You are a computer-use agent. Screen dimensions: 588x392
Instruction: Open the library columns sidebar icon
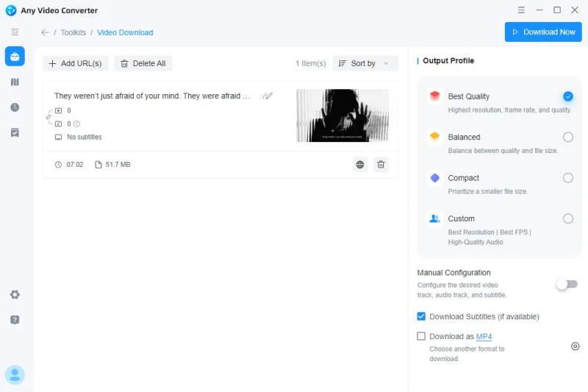tap(15, 82)
